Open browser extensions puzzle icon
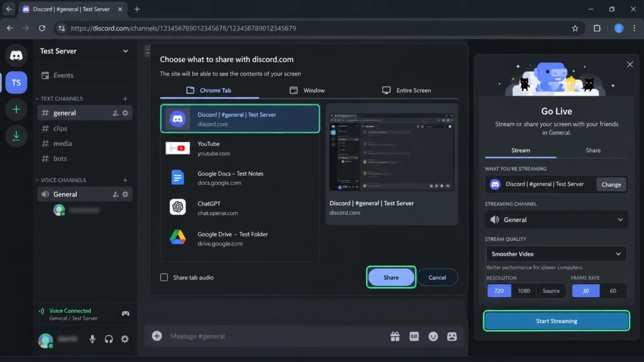This screenshot has width=644, height=362. click(597, 28)
